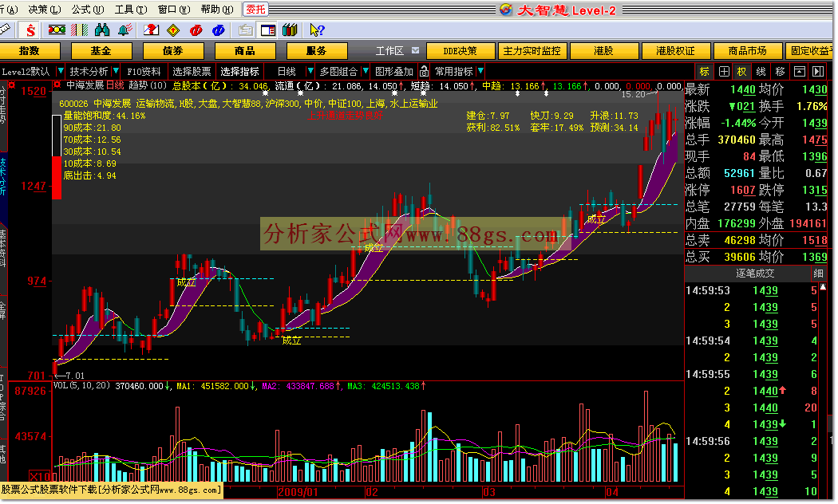
Task: Toggle the 线 drawing button
Action: coord(761,72)
